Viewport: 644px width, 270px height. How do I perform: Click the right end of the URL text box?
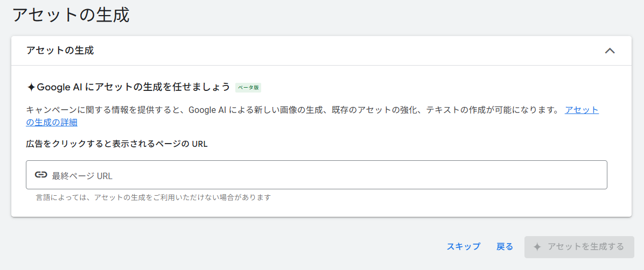click(x=592, y=175)
